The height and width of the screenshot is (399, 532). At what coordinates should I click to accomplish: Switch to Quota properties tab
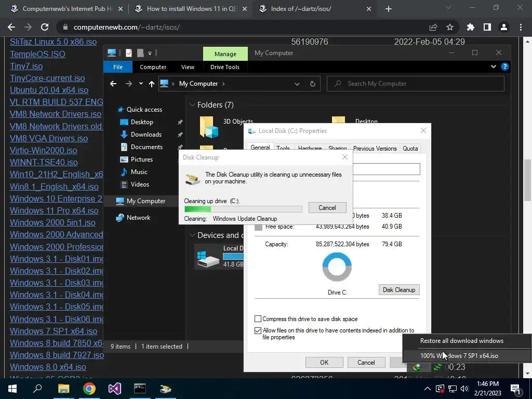point(410,148)
